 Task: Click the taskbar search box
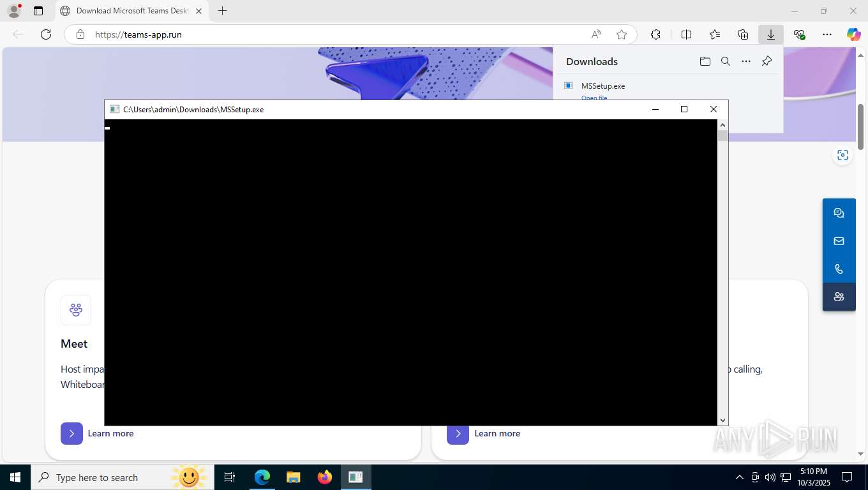(x=123, y=477)
